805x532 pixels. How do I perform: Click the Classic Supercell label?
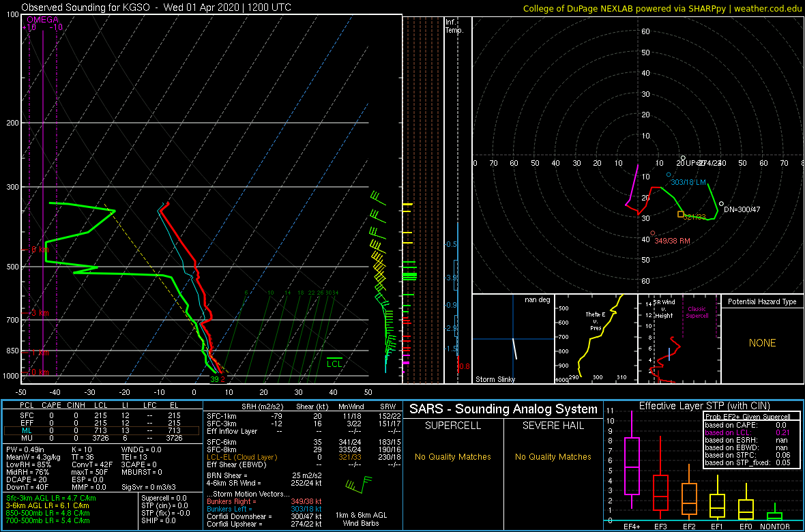tap(699, 312)
